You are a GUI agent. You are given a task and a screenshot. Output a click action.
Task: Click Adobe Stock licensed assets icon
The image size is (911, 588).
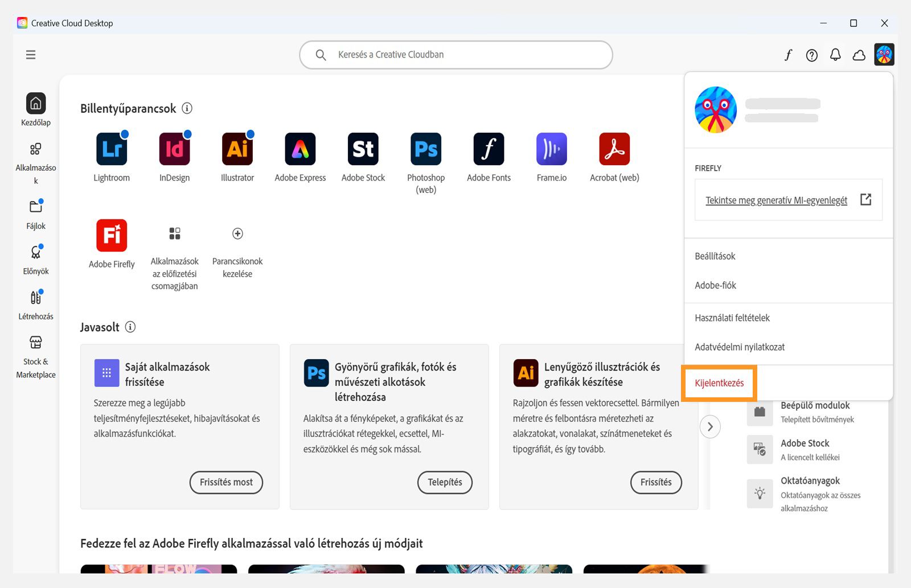[x=760, y=450]
